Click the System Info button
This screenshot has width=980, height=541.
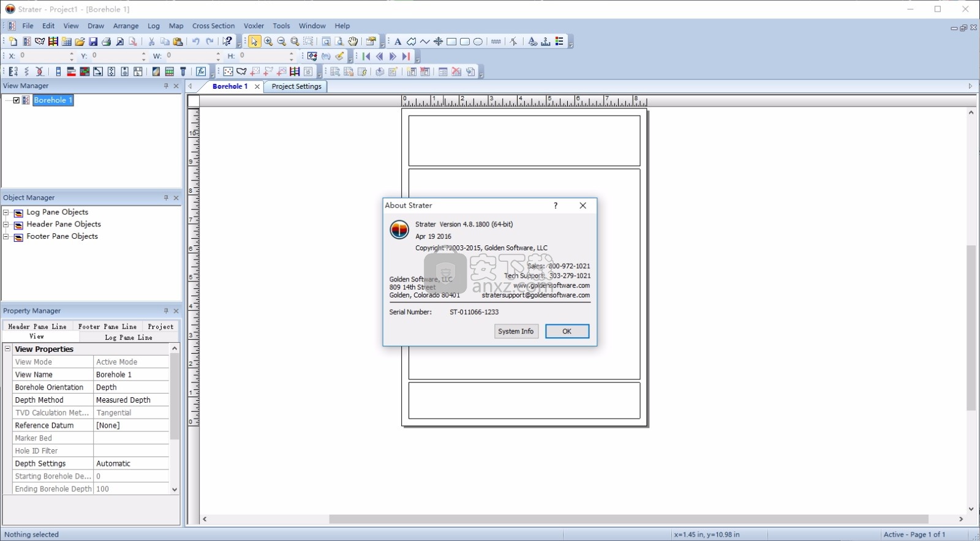click(516, 331)
